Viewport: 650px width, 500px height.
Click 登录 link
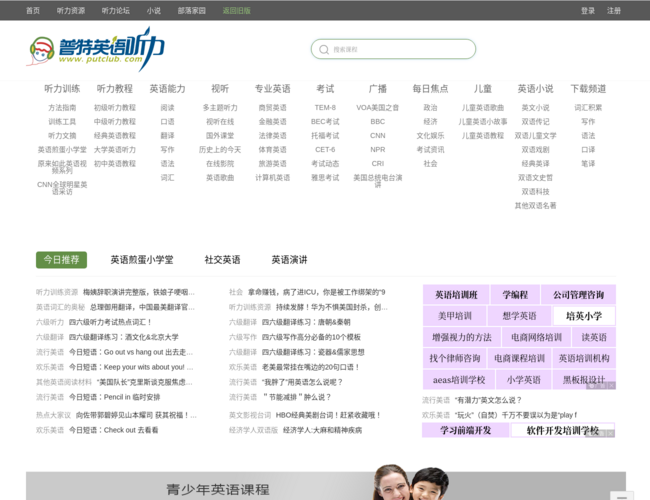588,11
